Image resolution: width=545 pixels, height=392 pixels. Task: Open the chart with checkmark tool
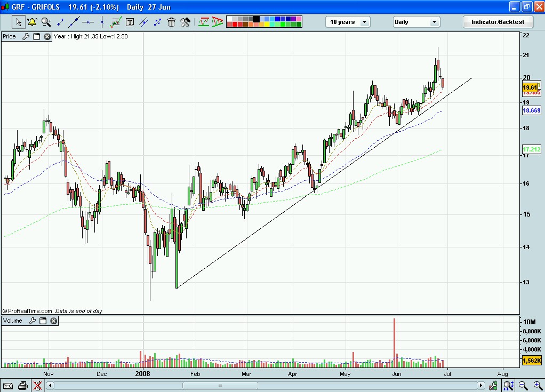click(x=115, y=22)
